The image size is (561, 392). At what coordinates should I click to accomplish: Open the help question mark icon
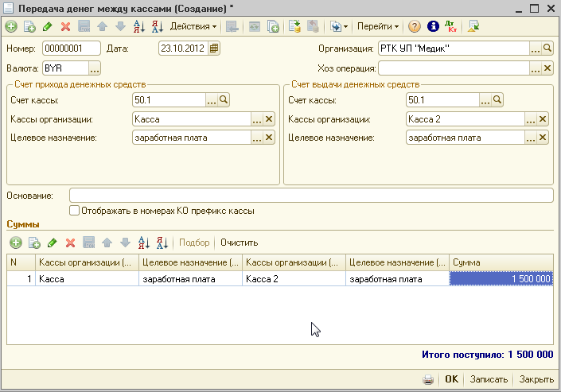point(415,26)
